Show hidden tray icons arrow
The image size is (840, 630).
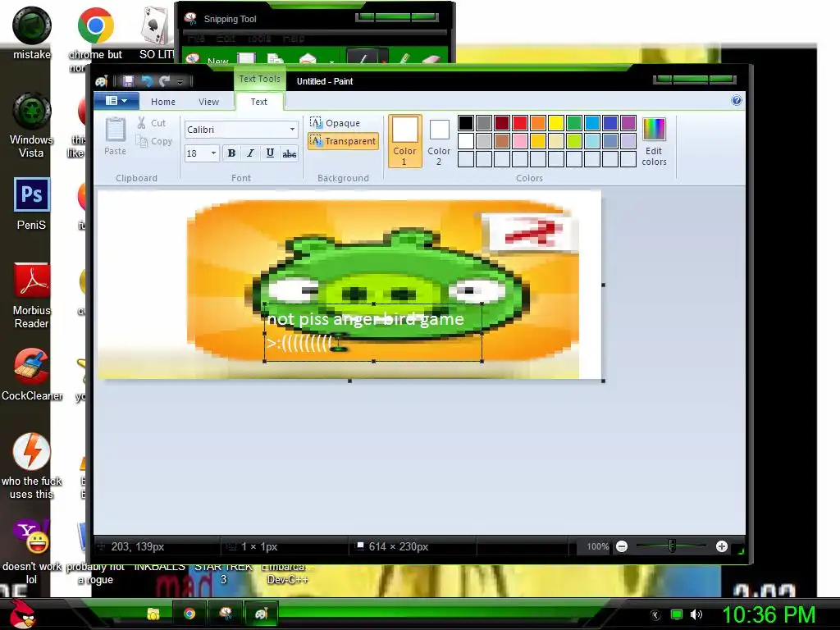pos(655,614)
